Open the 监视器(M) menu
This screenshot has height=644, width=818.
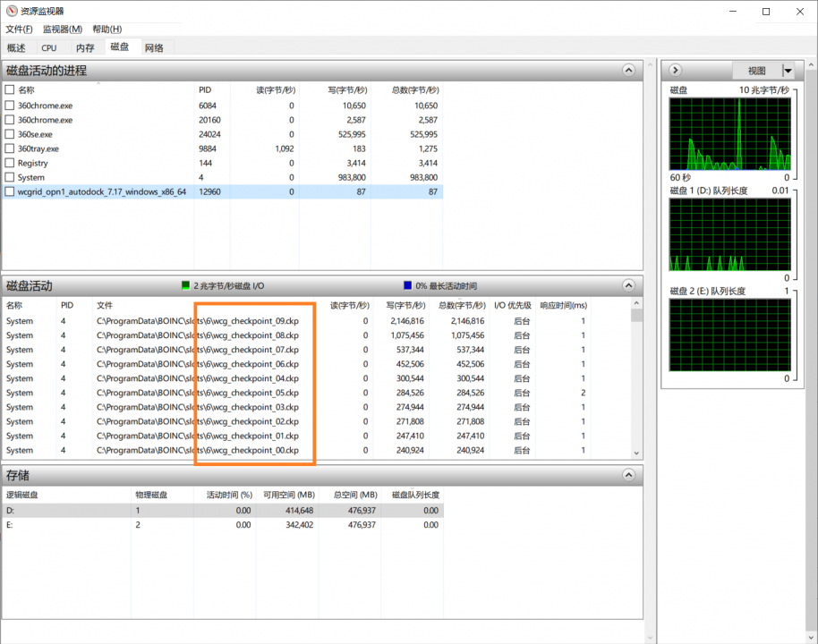click(x=63, y=30)
